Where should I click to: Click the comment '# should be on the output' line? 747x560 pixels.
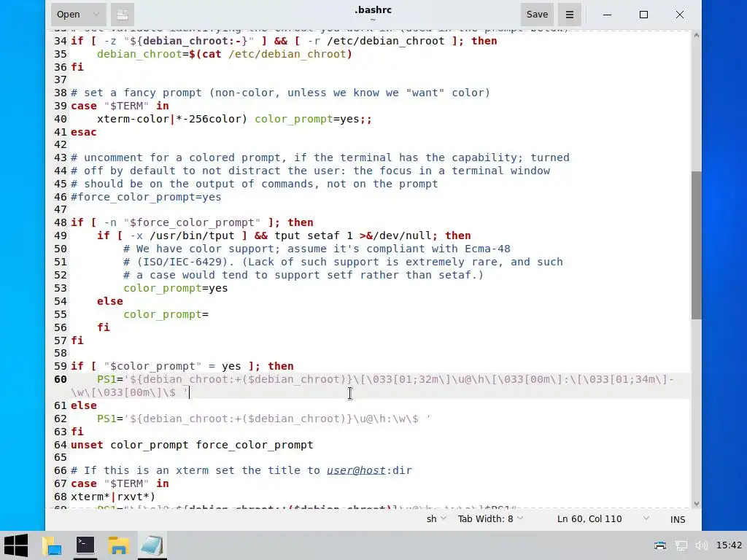[x=254, y=184]
